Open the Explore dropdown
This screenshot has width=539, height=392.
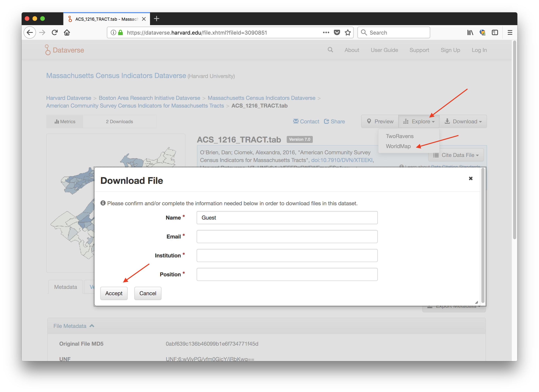419,122
